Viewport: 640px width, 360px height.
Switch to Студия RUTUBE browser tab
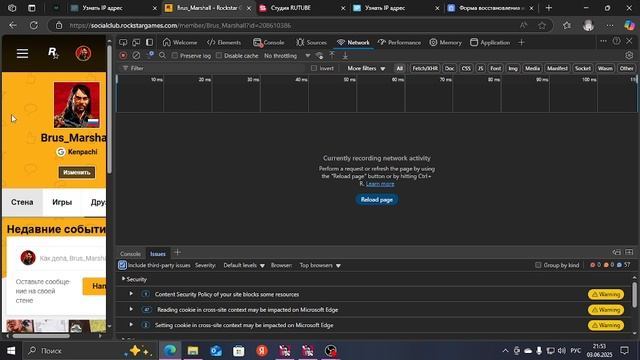pyautogui.click(x=302, y=8)
